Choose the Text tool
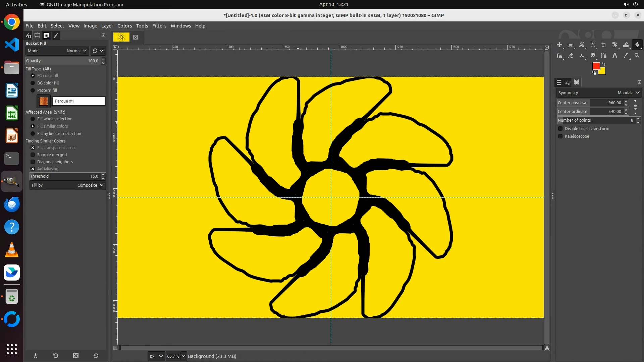 615,56
